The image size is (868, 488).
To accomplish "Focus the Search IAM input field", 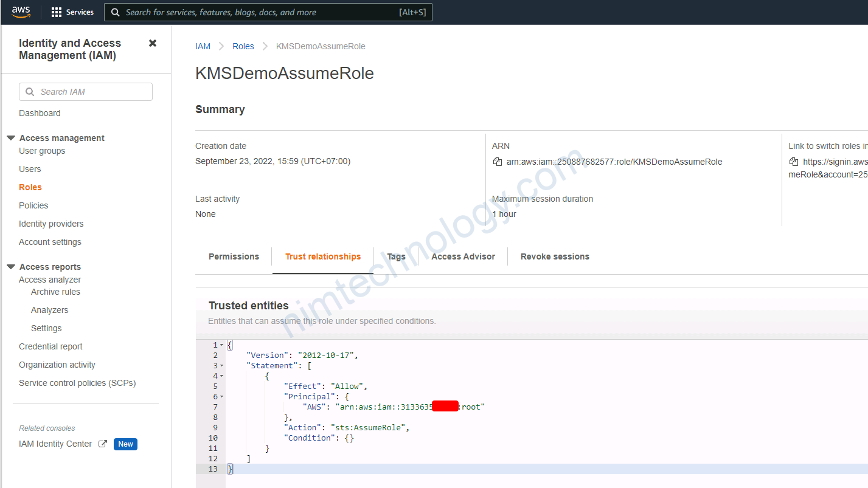I will [86, 92].
